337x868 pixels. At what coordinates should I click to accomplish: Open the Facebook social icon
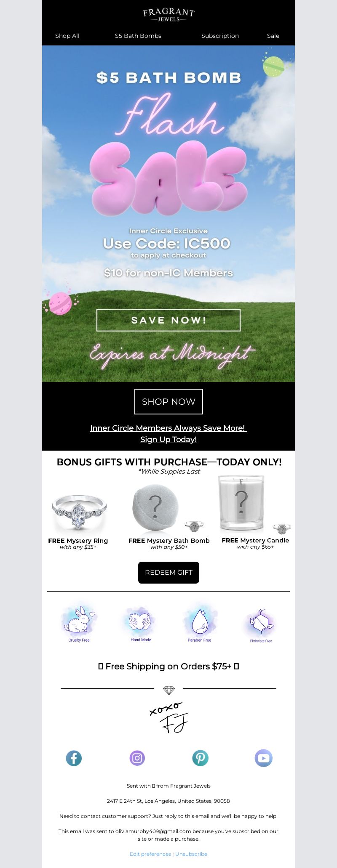point(74,758)
